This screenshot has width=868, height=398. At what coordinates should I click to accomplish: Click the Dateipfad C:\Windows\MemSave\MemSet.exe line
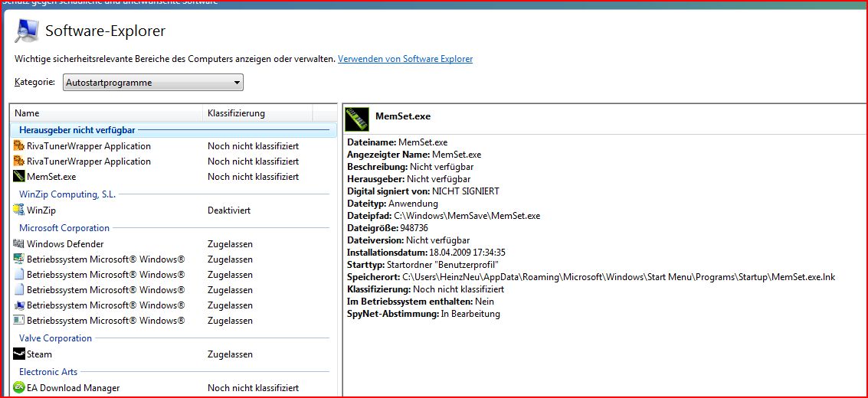444,216
